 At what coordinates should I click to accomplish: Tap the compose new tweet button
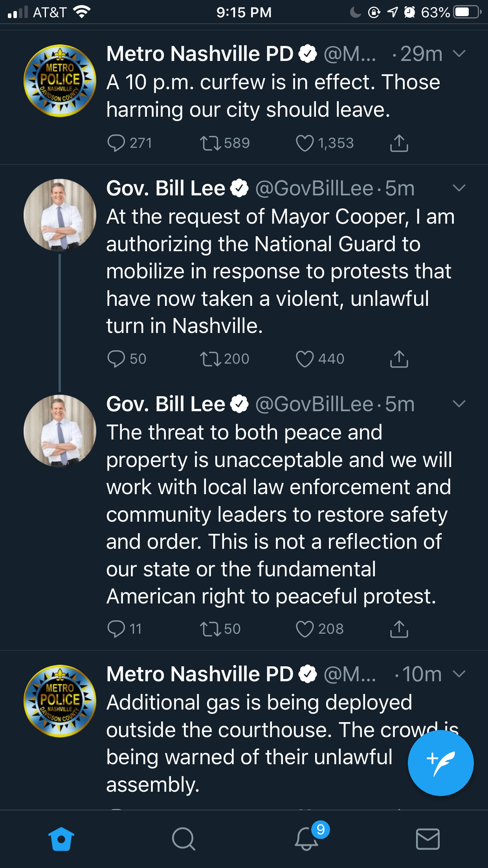pos(440,763)
